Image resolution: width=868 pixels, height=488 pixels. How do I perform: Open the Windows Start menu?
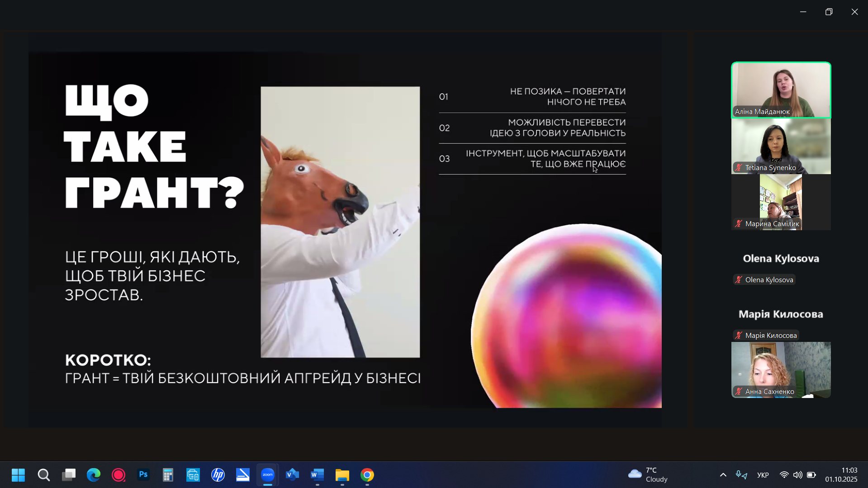(18, 475)
